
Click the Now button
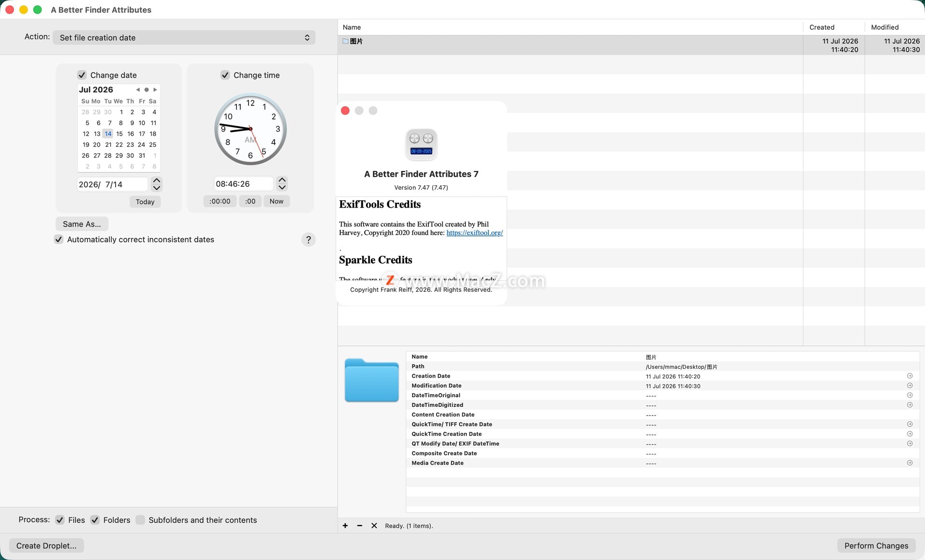click(277, 201)
